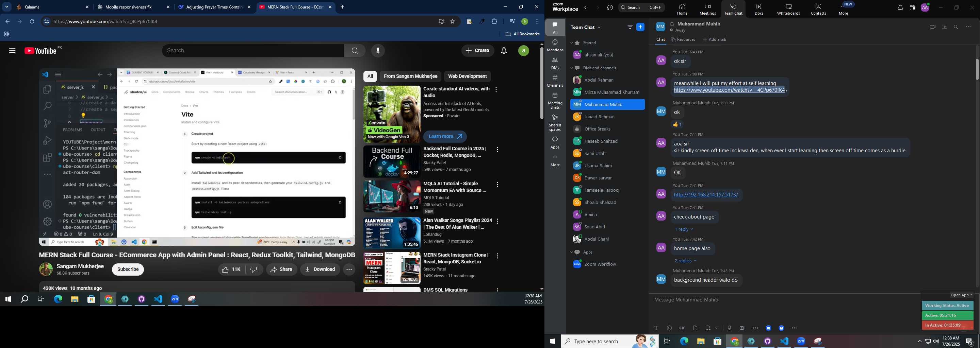The width and height of the screenshot is (980, 348).
Task: Click the YouTube Download button
Action: coord(320,269)
